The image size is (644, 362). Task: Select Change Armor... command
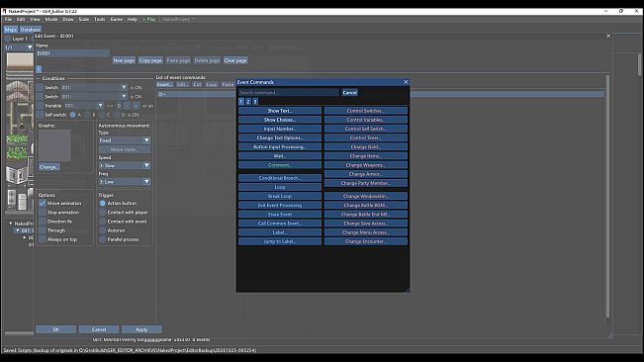[x=366, y=174]
